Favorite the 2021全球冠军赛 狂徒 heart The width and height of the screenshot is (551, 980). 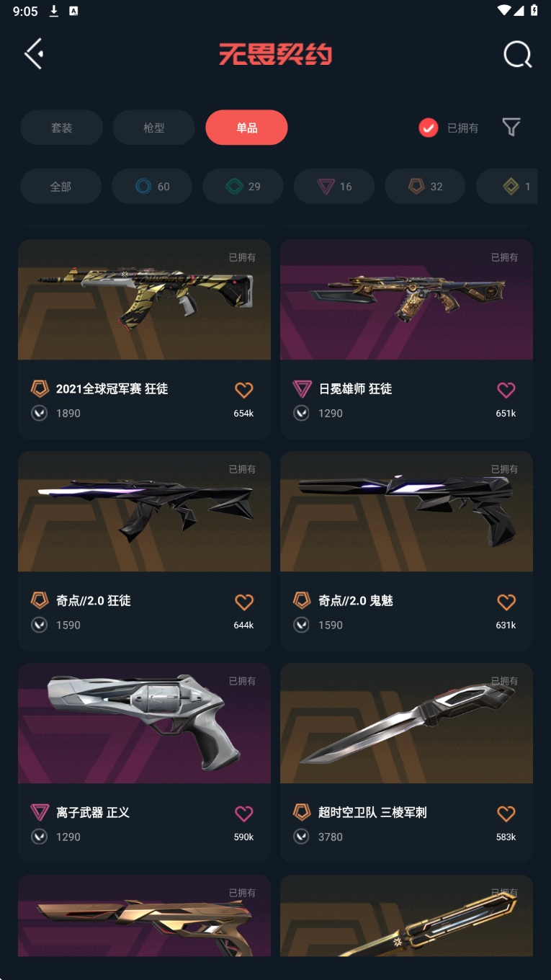[x=244, y=390]
